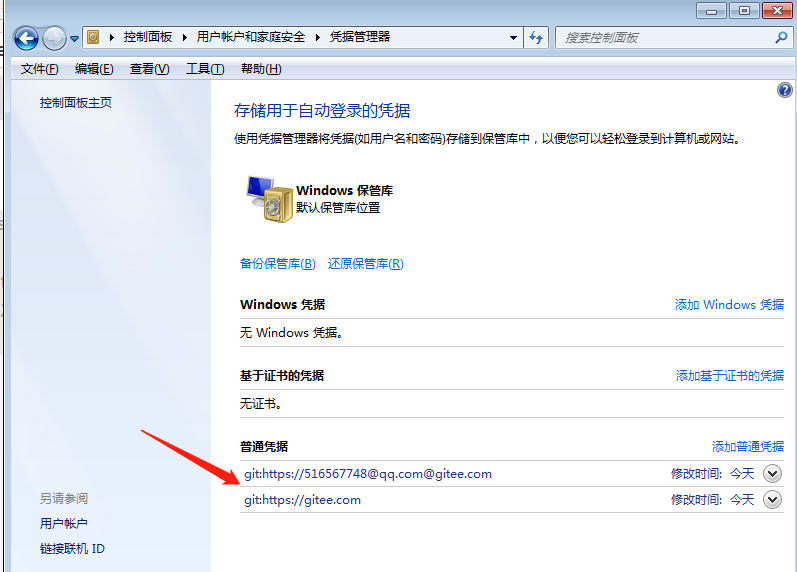Open the 文件(F) menu
The image size is (797, 572).
[x=39, y=69]
